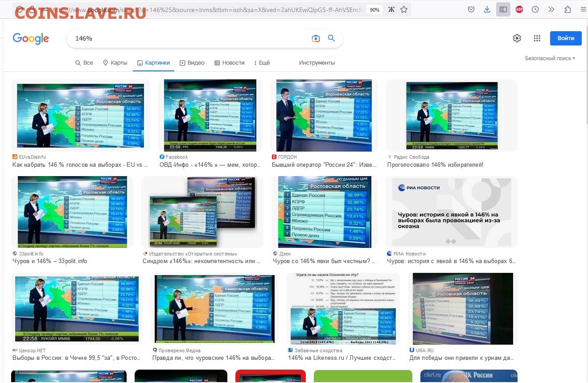Open Facebook ОВД-Инфо image thumbnail
The width and height of the screenshot is (588, 383).
(210, 115)
